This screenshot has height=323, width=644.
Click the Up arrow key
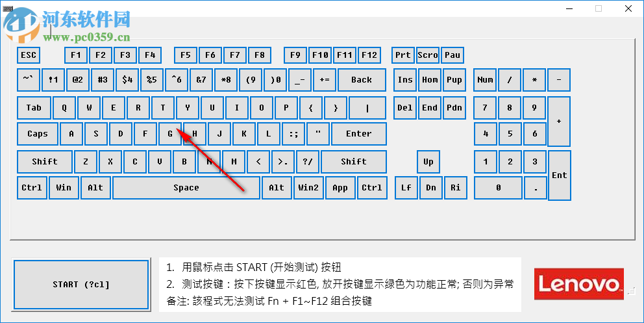coord(428,162)
